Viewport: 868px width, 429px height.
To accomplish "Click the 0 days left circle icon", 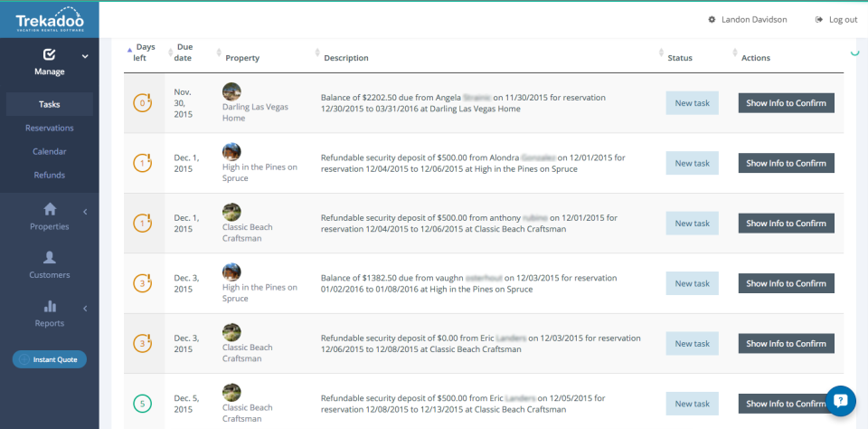I will pos(142,103).
